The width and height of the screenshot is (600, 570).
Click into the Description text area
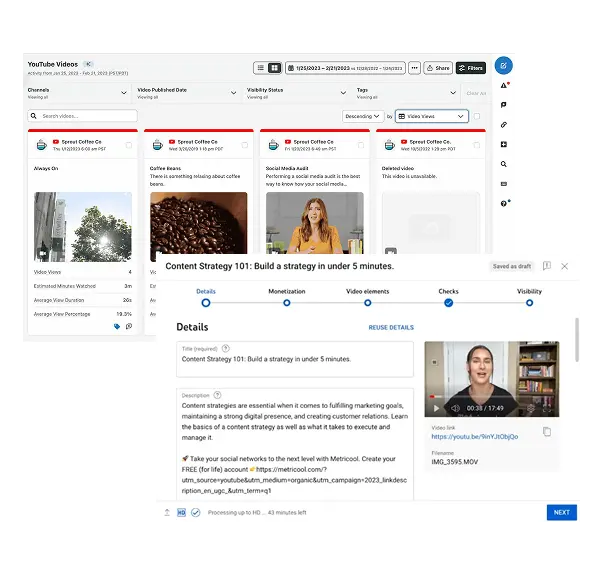[295, 445]
